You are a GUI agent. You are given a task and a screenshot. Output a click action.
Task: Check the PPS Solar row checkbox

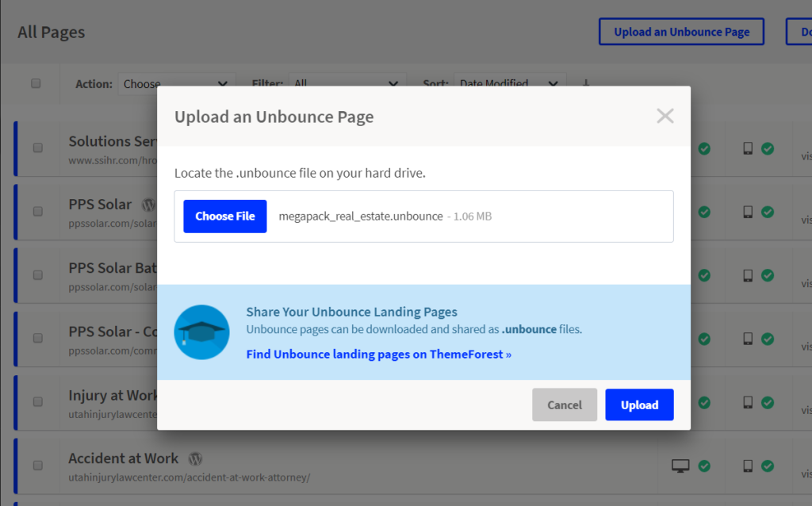click(38, 211)
